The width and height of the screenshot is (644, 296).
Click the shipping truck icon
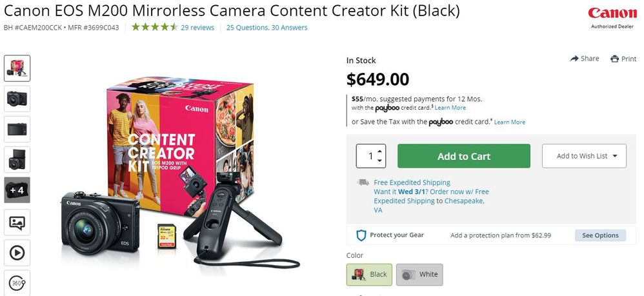pos(363,183)
